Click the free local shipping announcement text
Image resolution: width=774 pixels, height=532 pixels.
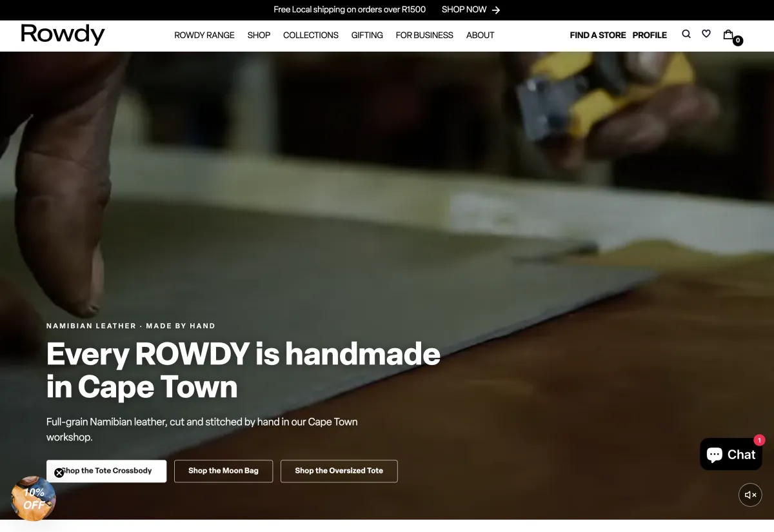(x=350, y=10)
